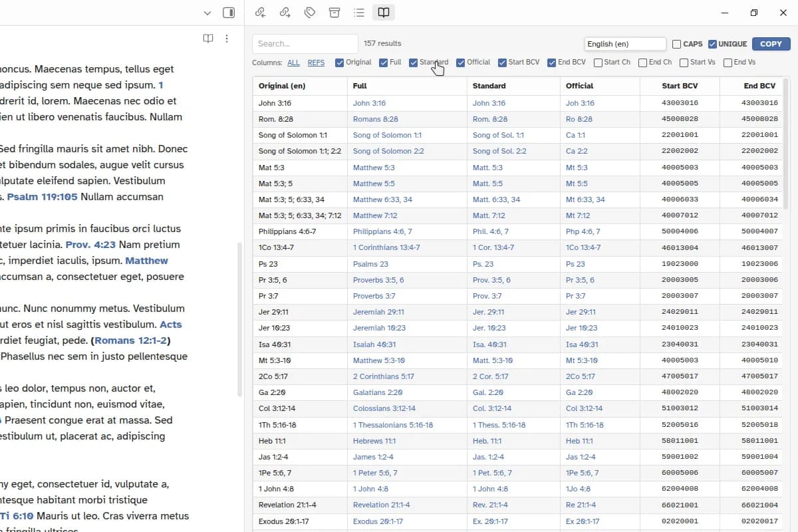Enable the End Ch column
The image size is (798, 532).
tap(642, 63)
